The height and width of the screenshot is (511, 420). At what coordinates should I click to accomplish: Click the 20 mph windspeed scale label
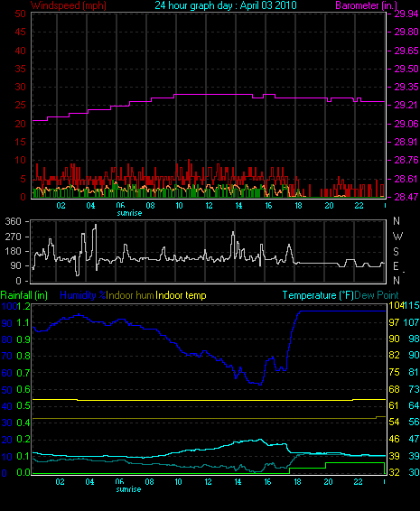pyautogui.click(x=20, y=124)
